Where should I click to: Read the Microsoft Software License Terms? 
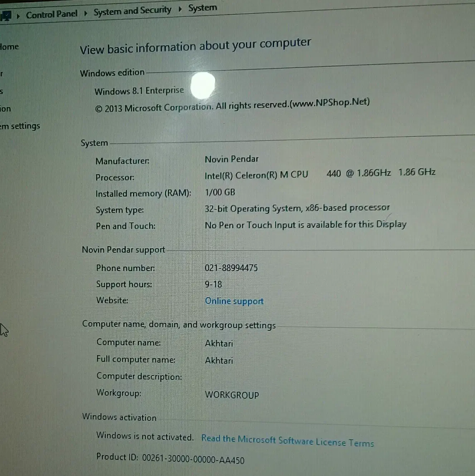point(287,441)
